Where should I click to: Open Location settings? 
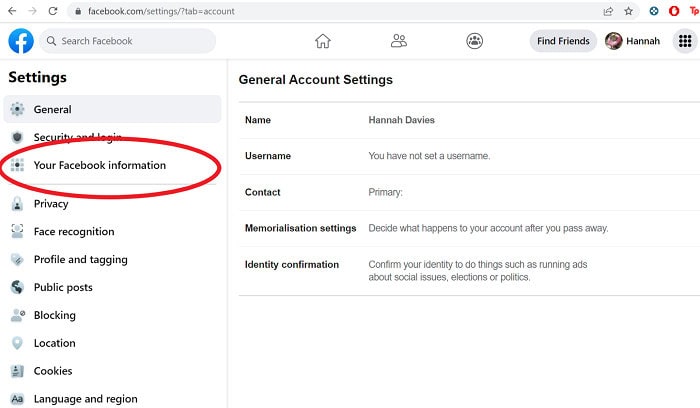[112, 343]
